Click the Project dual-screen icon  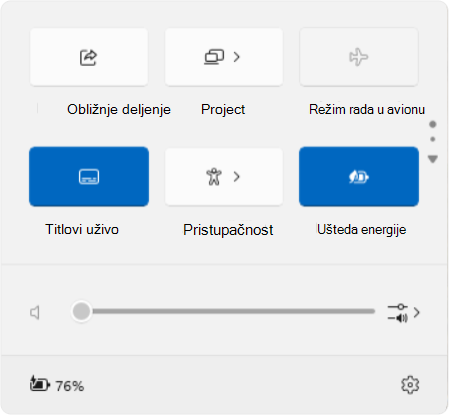tap(214, 57)
